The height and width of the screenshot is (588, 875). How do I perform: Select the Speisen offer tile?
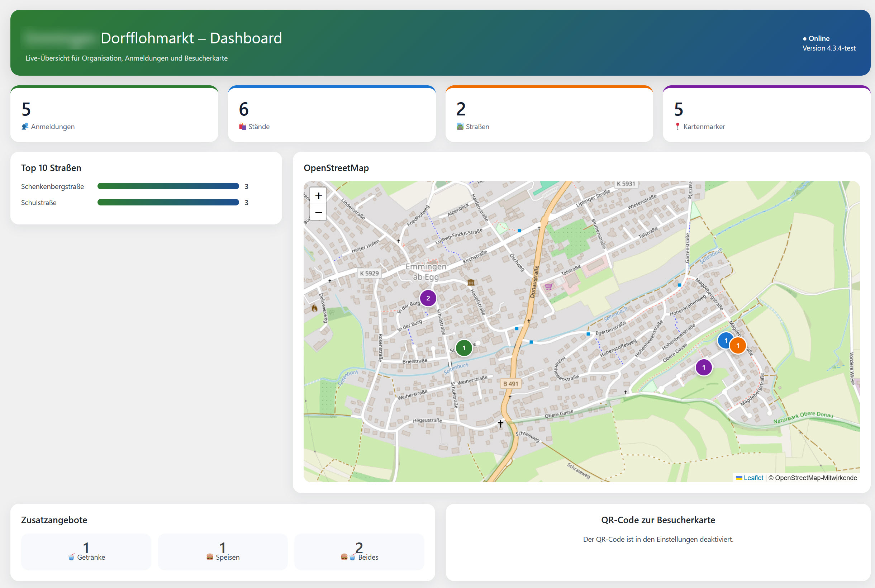(x=223, y=552)
